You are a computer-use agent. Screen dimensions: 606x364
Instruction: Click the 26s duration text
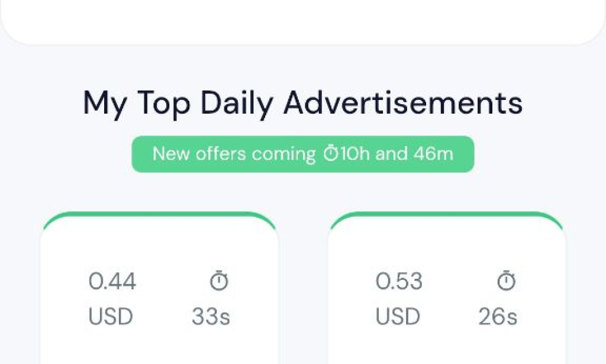click(x=498, y=316)
